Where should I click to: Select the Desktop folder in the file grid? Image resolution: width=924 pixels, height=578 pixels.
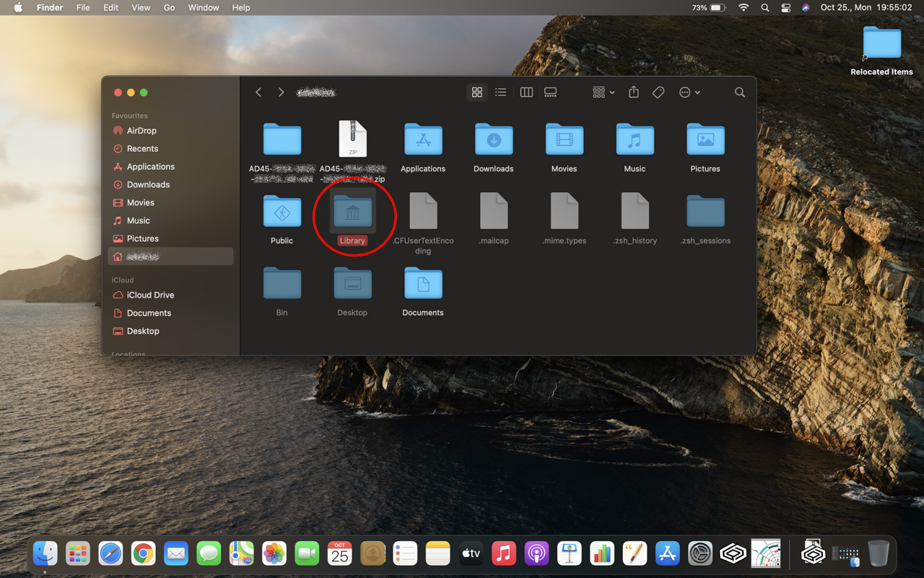tap(353, 282)
